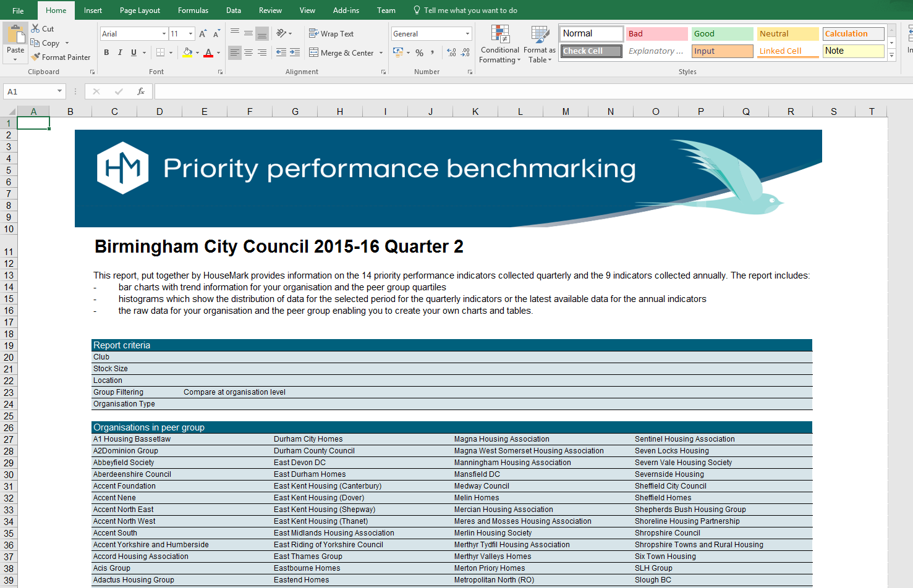Apply the Note cell style
The image size is (913, 588).
(x=854, y=51)
